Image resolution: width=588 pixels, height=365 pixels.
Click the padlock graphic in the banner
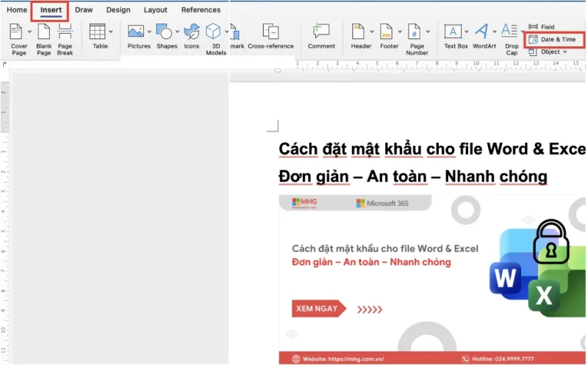pyautogui.click(x=551, y=242)
